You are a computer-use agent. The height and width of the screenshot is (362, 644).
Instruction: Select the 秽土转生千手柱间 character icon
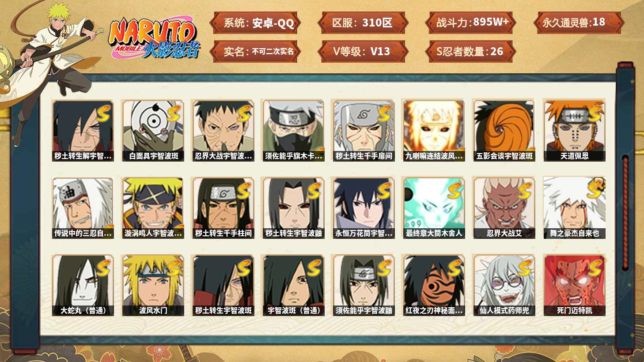224,208
